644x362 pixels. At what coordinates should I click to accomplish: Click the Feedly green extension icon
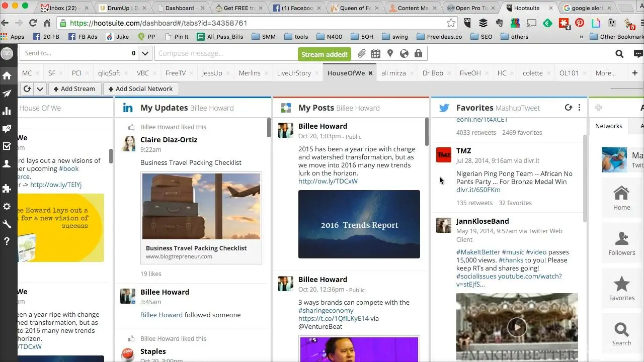[x=547, y=23]
